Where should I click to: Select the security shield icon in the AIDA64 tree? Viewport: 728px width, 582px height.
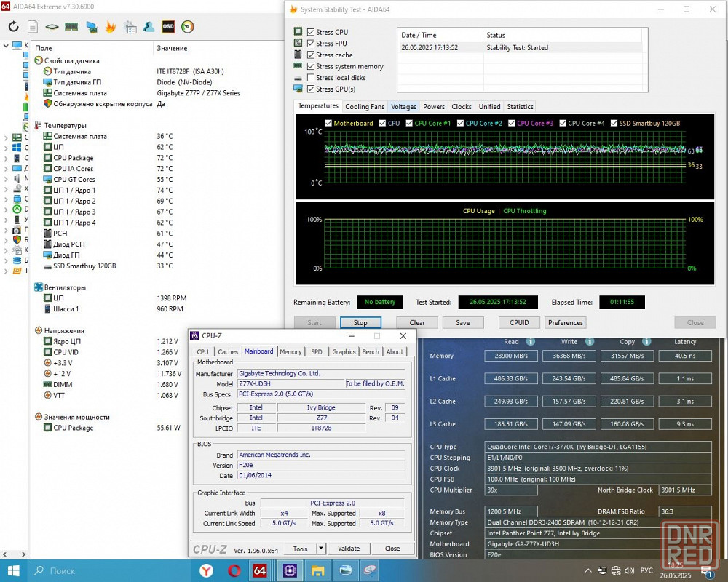coord(17,240)
